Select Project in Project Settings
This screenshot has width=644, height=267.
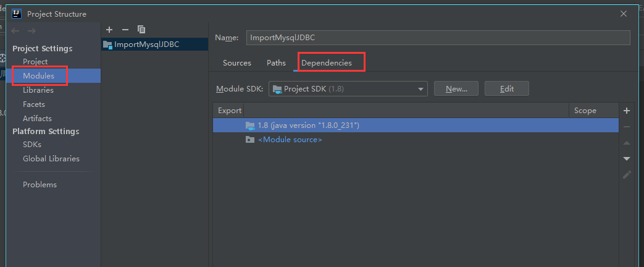(35, 62)
